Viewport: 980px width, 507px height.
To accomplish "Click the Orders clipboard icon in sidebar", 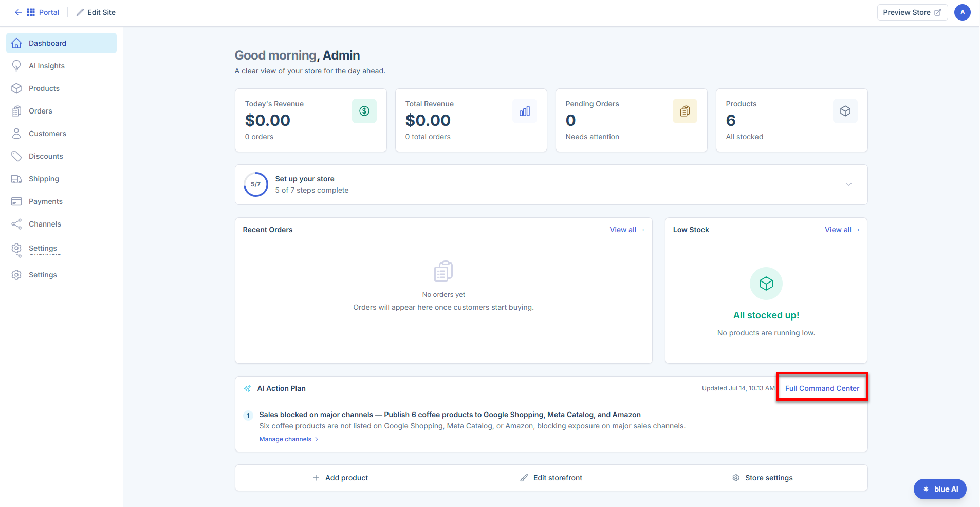I will (16, 111).
